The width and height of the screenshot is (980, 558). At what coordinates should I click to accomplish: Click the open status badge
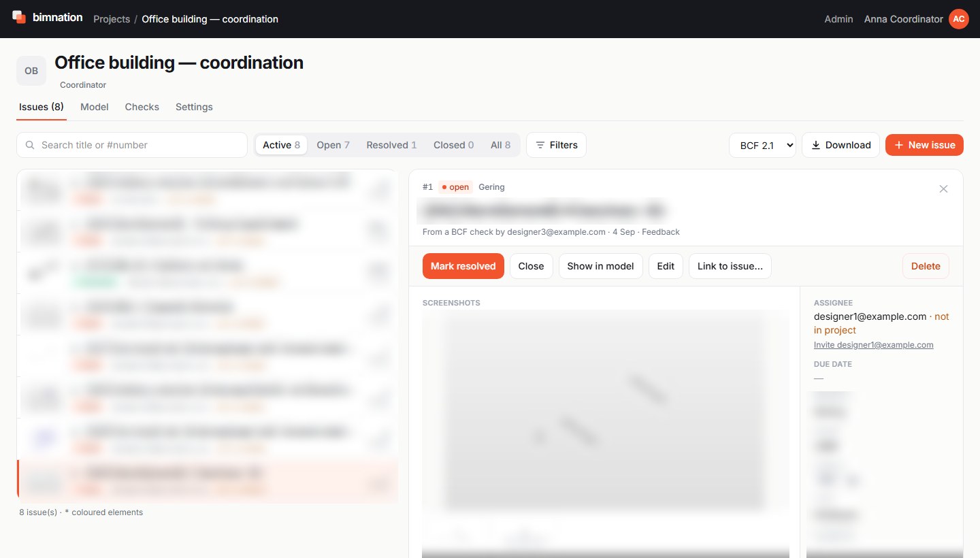point(455,187)
